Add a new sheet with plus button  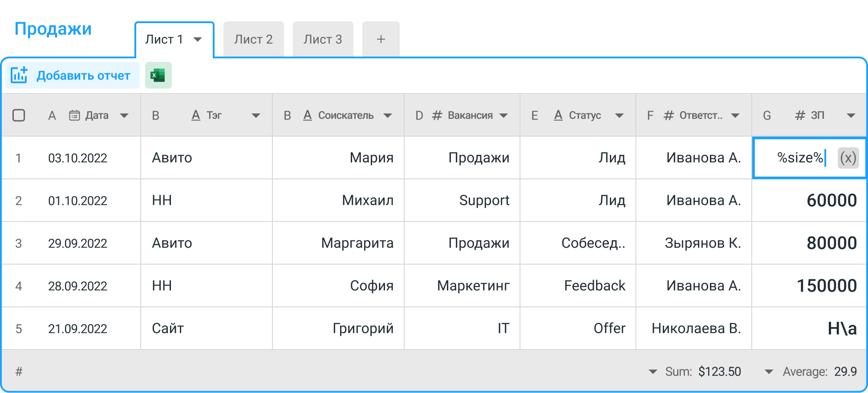[x=381, y=40]
